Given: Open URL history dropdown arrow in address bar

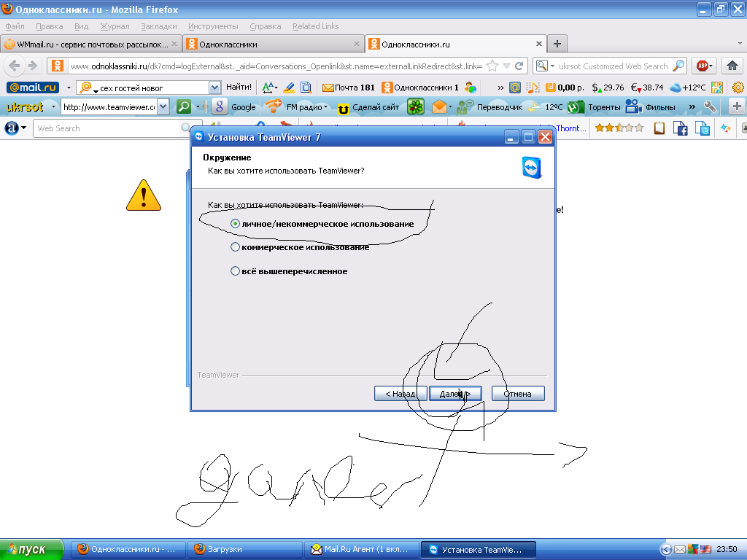Looking at the screenshot, I should tap(506, 66).
